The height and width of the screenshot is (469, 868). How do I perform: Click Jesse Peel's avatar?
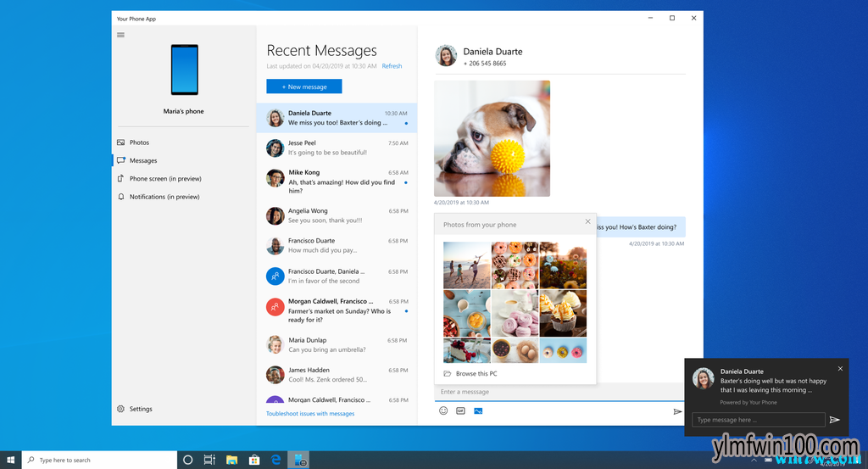(x=275, y=148)
